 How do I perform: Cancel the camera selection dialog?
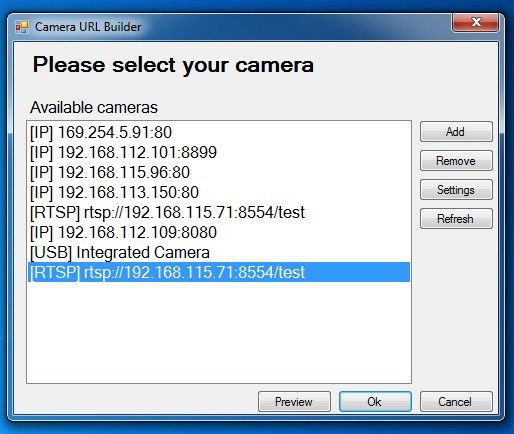click(x=456, y=402)
